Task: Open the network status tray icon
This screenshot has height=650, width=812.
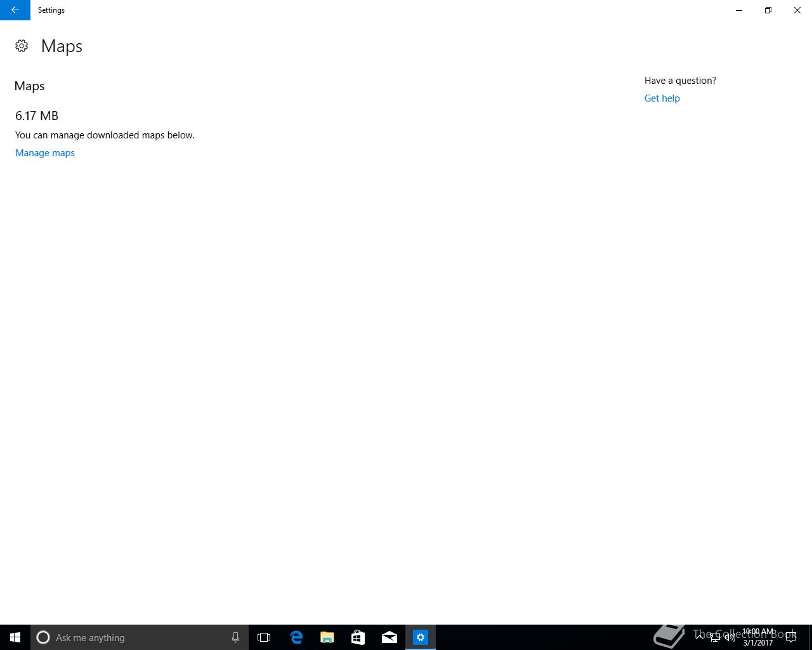Action: tap(715, 637)
